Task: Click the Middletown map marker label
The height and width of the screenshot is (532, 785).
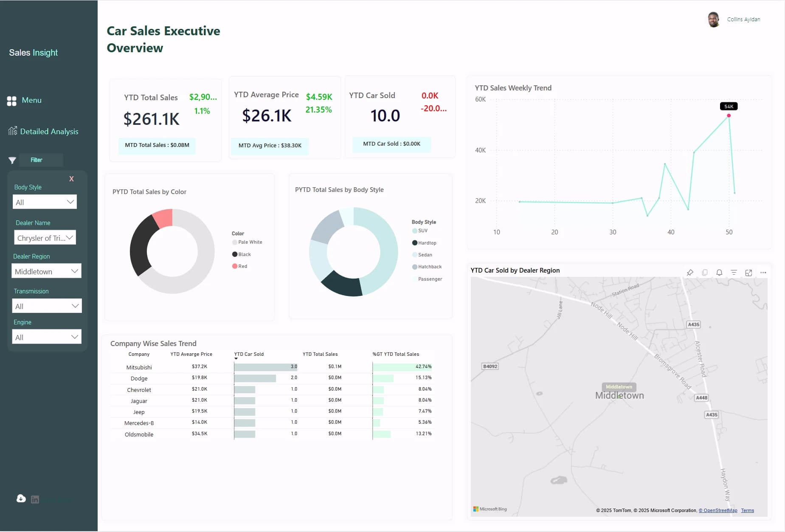Action: [x=619, y=387]
